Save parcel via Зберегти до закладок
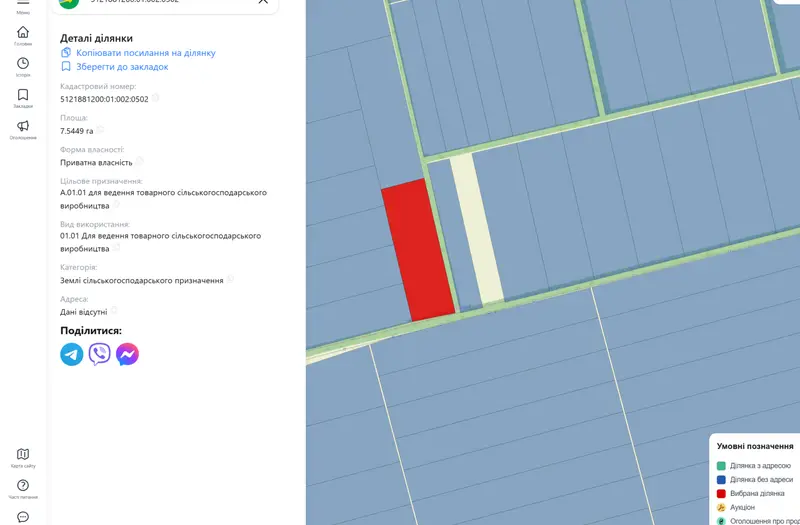This screenshot has height=525, width=800. click(x=122, y=66)
